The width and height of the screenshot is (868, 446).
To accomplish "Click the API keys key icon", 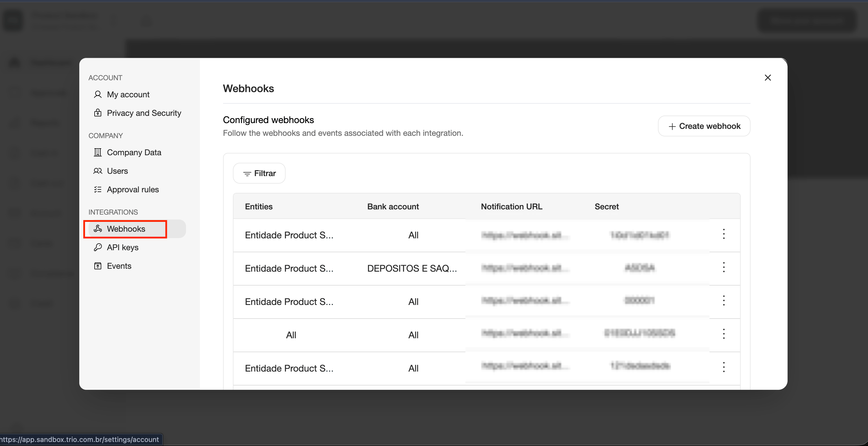I will click(98, 247).
